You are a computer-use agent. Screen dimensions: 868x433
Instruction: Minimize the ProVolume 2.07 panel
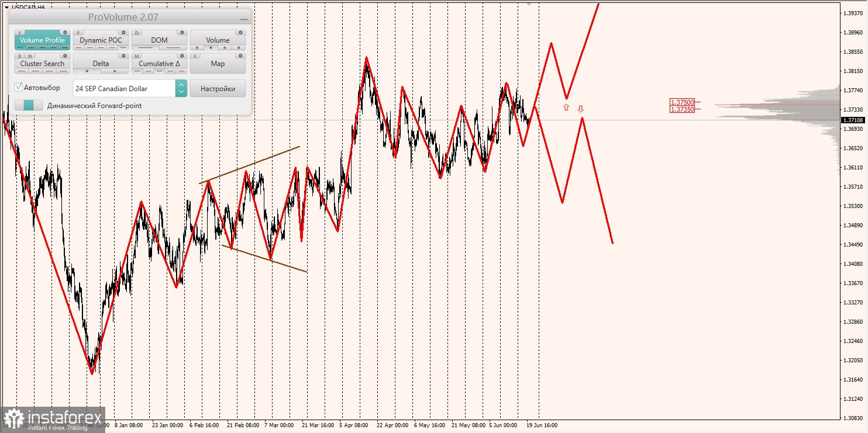point(244,19)
